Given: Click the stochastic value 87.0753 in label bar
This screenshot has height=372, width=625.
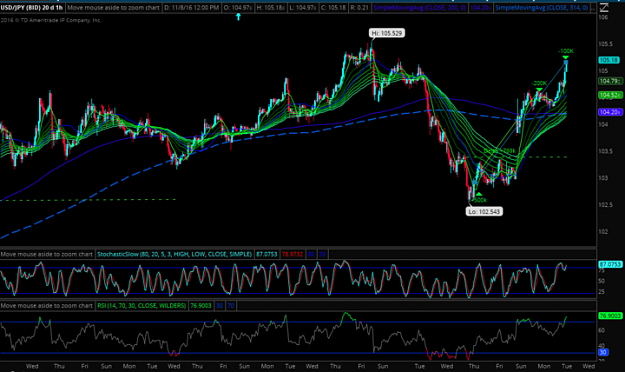Looking at the screenshot, I should (x=267, y=254).
